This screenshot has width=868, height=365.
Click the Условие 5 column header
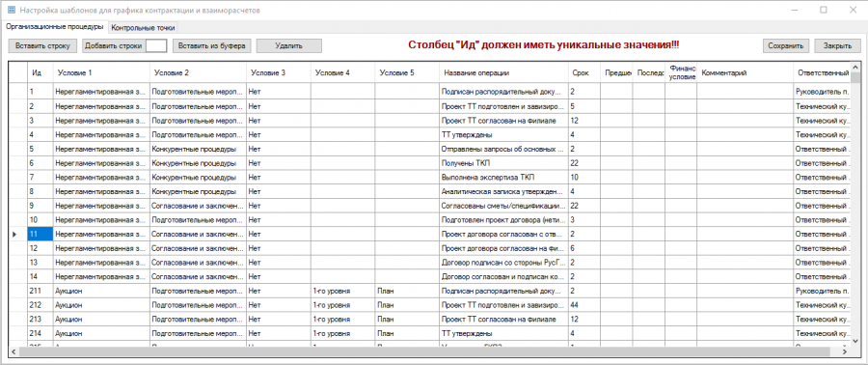(x=407, y=72)
